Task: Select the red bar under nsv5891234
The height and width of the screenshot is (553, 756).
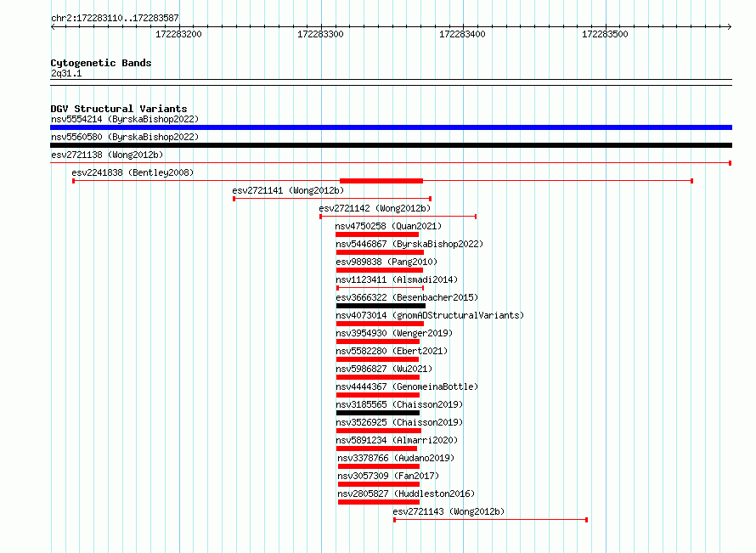Action: point(376,449)
